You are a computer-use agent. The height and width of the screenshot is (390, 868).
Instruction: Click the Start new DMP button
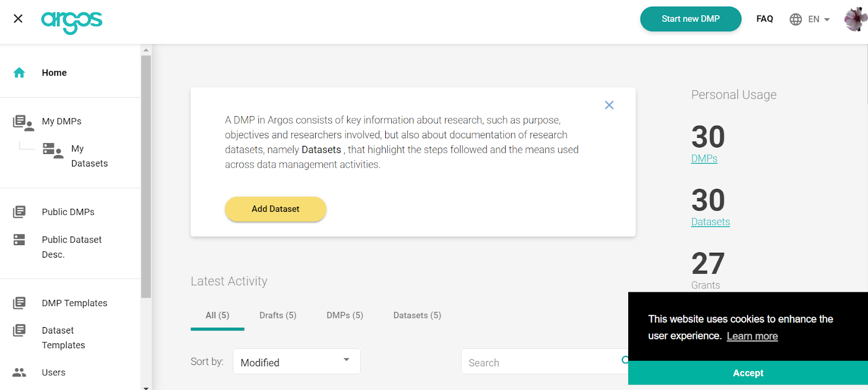[x=691, y=19]
